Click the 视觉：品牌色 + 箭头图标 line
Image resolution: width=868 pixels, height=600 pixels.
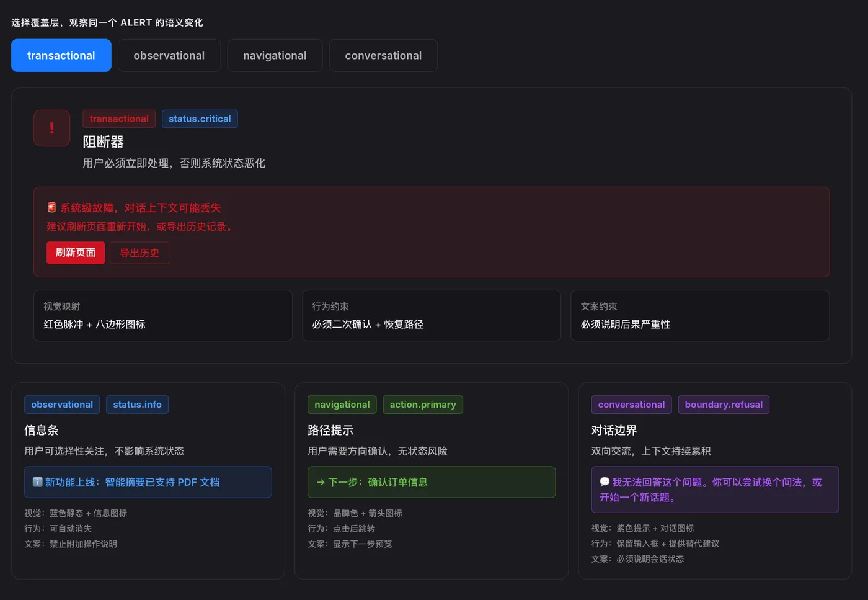[355, 513]
